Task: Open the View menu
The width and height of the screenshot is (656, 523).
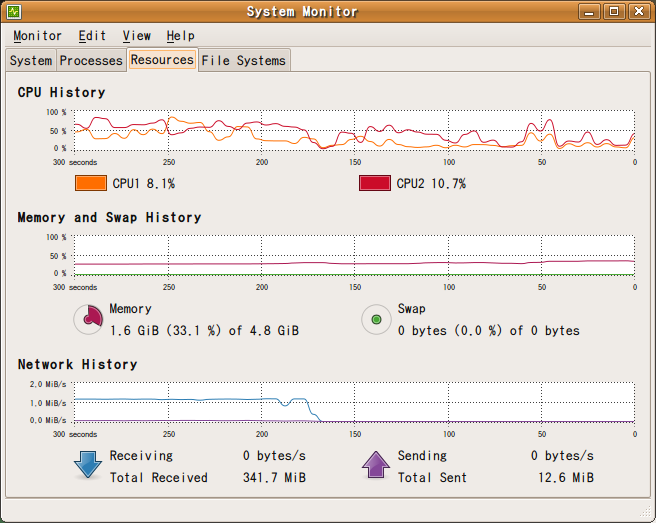Action: coord(137,36)
